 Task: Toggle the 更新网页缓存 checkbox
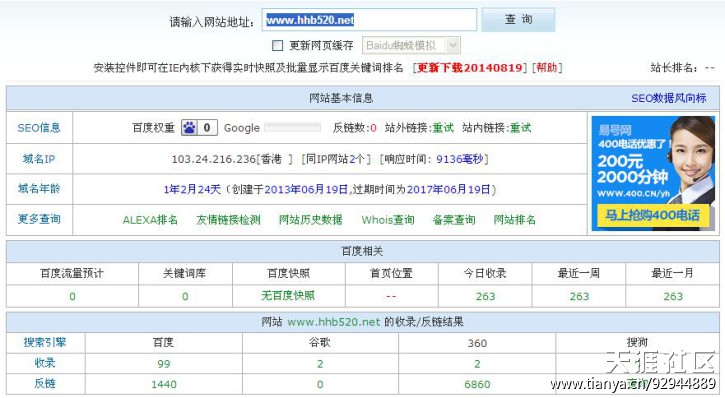(x=277, y=45)
